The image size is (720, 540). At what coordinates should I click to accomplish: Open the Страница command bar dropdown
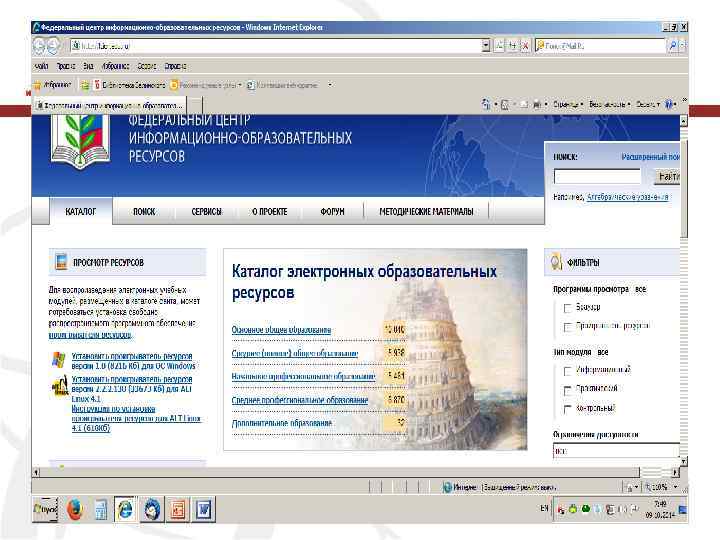tap(568, 105)
